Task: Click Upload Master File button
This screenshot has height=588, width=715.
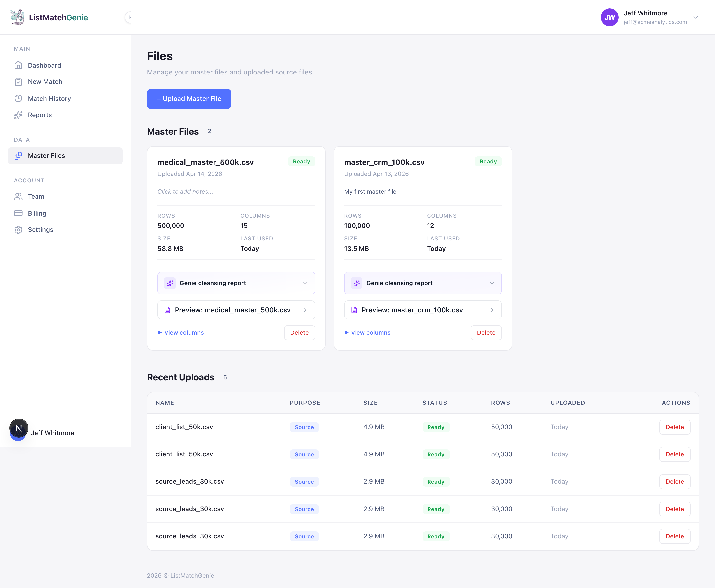Action: (189, 99)
